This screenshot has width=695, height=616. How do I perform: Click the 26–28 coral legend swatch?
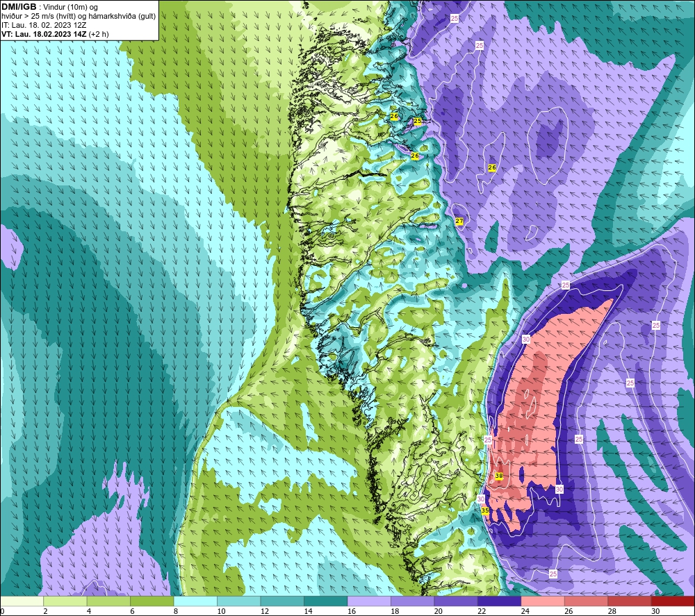pyautogui.click(x=587, y=601)
